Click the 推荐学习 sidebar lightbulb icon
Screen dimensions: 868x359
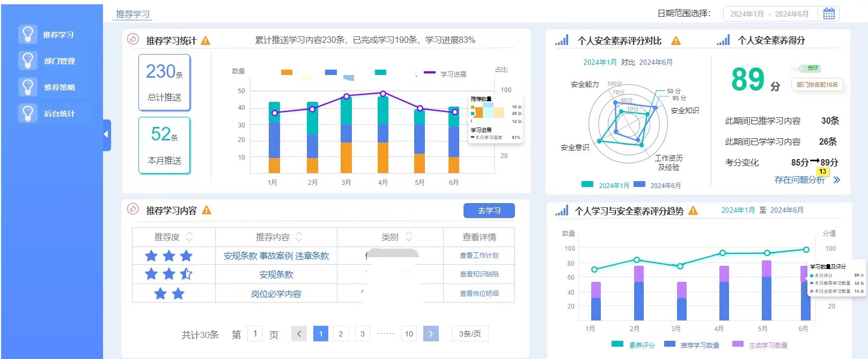[x=27, y=34]
